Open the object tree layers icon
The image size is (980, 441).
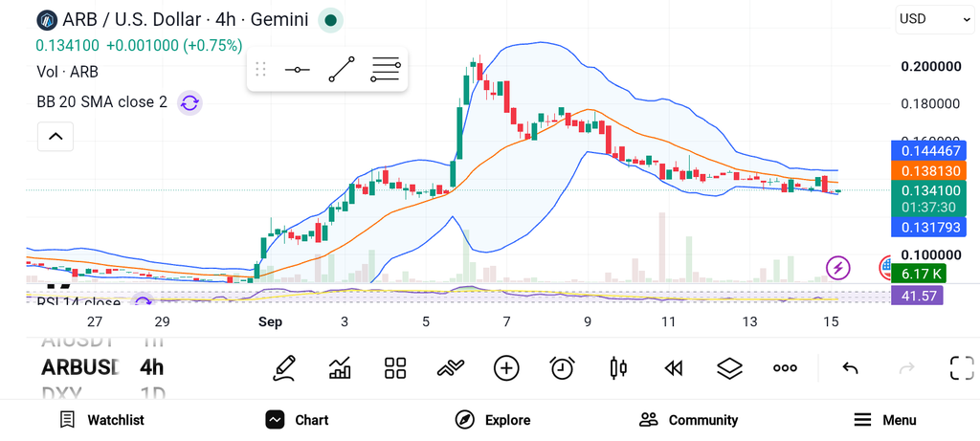tap(729, 368)
